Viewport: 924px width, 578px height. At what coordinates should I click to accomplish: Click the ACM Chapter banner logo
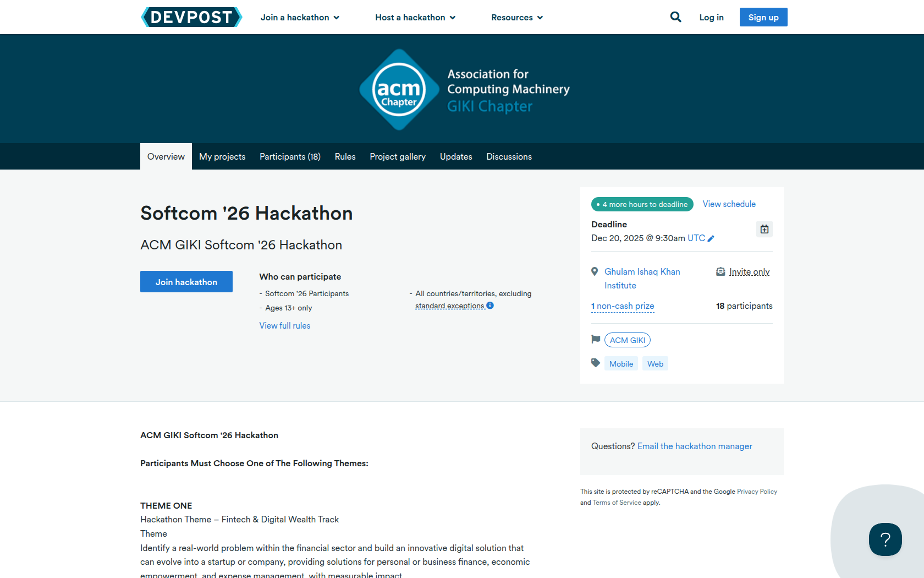point(399,90)
